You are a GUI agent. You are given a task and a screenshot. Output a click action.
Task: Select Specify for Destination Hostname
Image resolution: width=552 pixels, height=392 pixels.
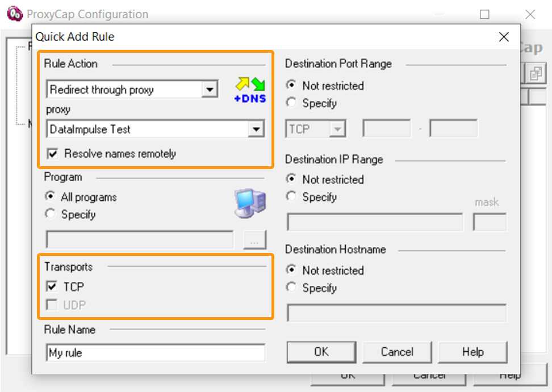[291, 287]
